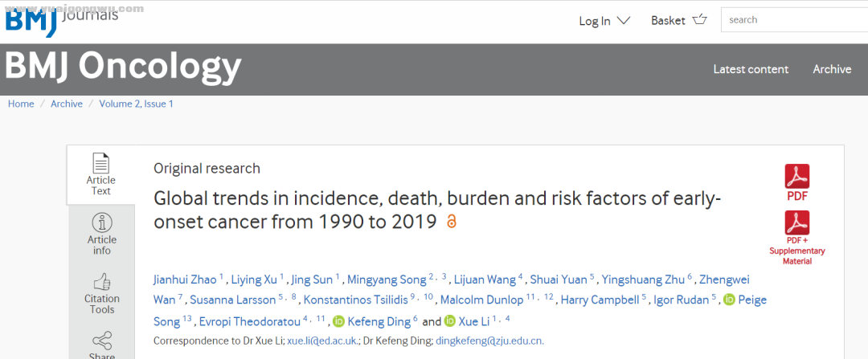This screenshot has height=359, width=868.
Task: Click the BMJ Oncology journal title
Action: point(123,67)
